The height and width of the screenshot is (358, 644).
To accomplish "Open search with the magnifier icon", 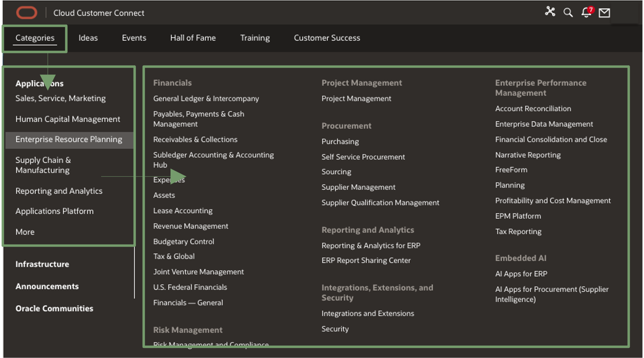I will [x=568, y=13].
